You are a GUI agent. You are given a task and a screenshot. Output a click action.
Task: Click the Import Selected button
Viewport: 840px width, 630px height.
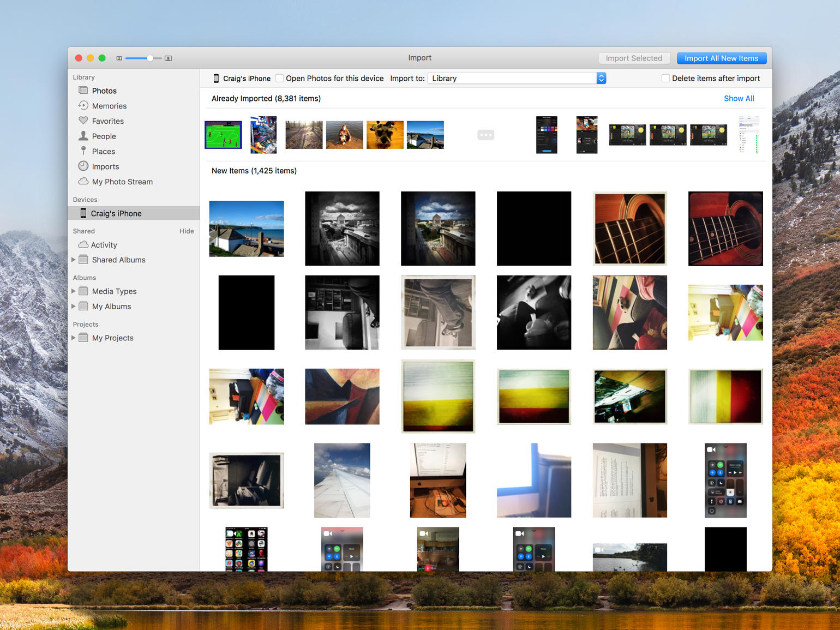pos(634,58)
